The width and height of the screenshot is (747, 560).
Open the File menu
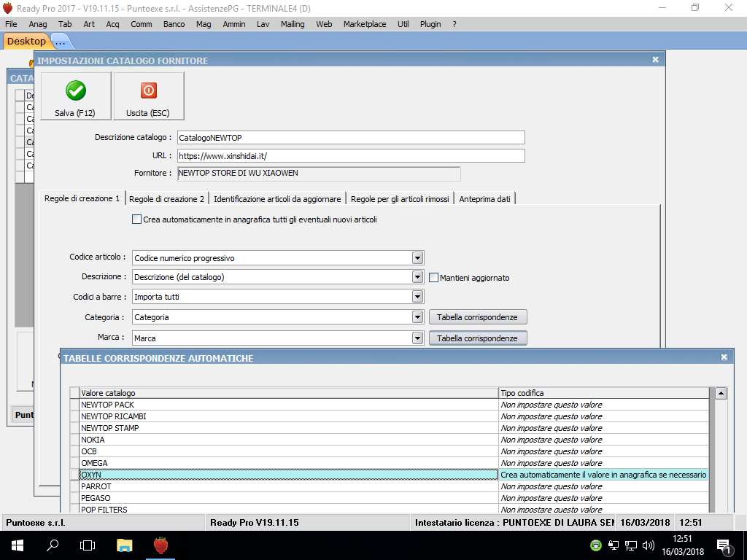[x=11, y=24]
